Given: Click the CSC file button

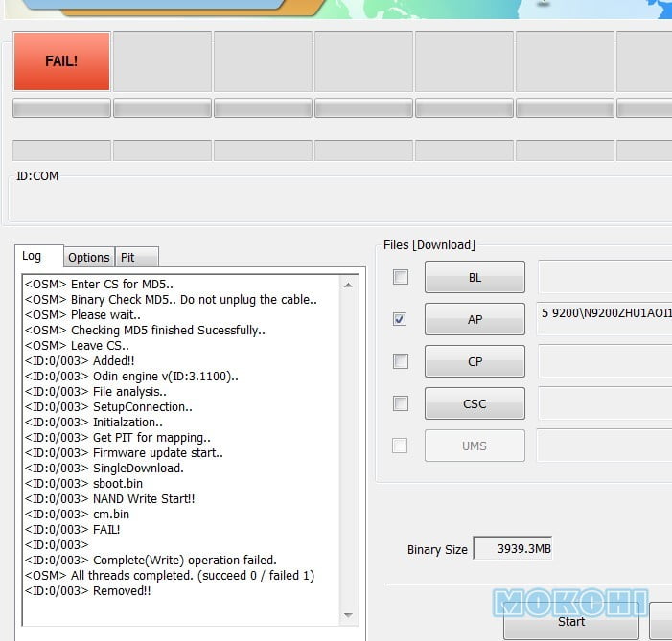Looking at the screenshot, I should point(475,403).
